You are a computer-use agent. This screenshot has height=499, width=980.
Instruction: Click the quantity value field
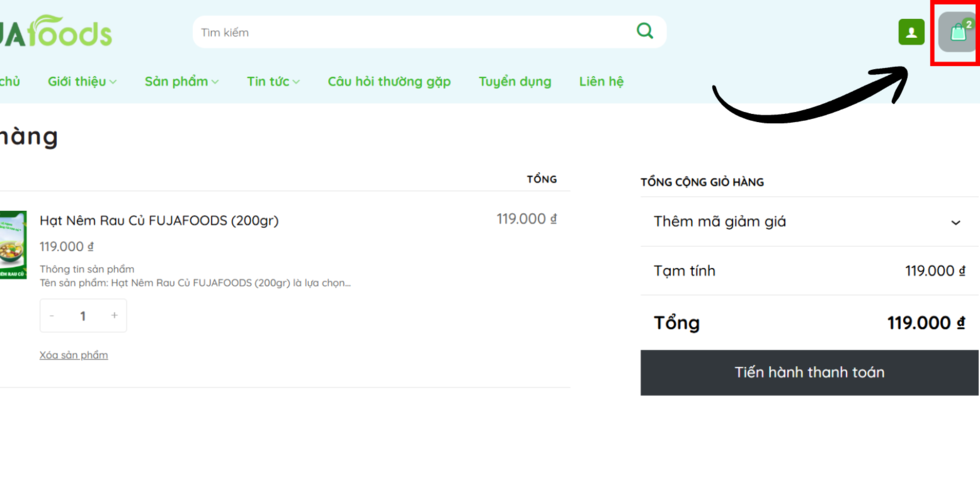(x=83, y=316)
